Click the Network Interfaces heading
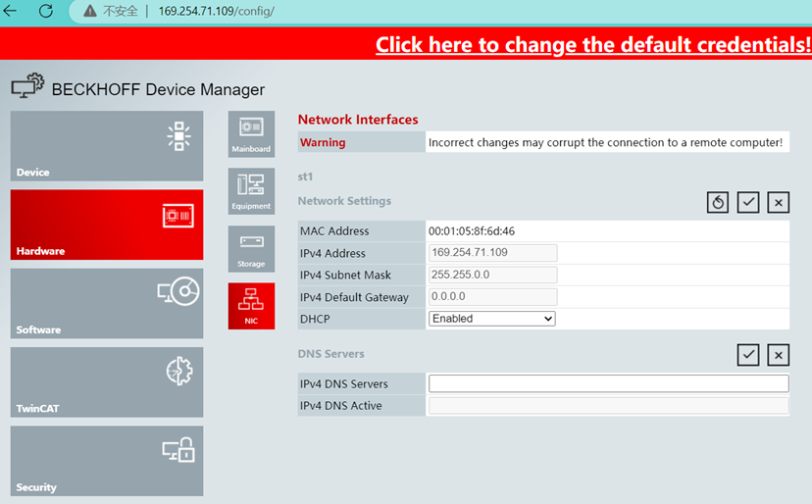Screen dimensions: 812x504 click(x=358, y=120)
